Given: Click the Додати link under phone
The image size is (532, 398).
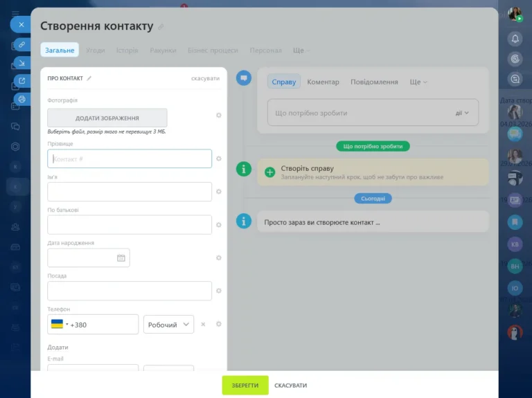Looking at the screenshot, I should coord(57,347).
